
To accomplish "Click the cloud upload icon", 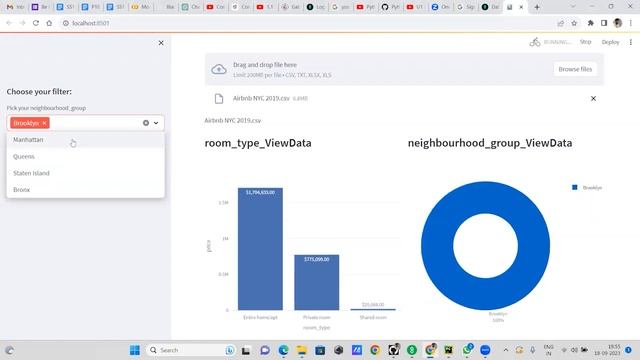I will pyautogui.click(x=219, y=69).
